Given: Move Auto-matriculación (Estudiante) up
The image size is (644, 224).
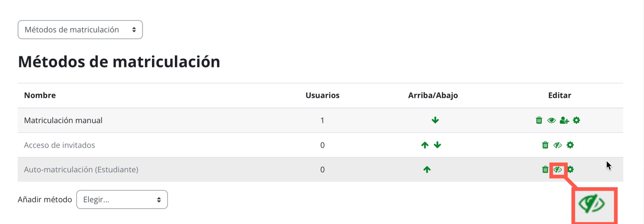Looking at the screenshot, I should tap(427, 170).
